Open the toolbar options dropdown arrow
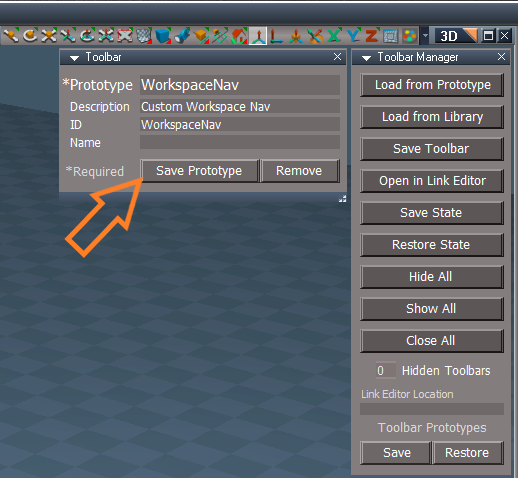 pyautogui.click(x=425, y=35)
